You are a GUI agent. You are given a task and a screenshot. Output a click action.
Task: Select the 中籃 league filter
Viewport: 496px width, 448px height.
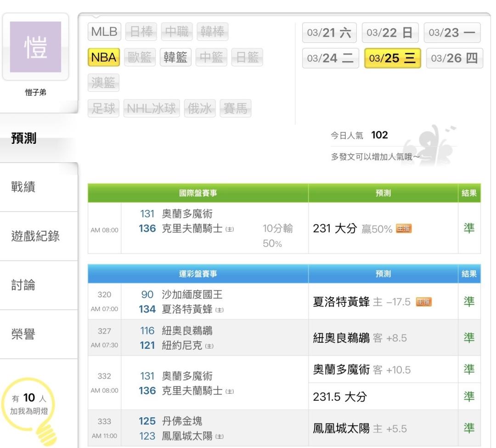tap(211, 57)
